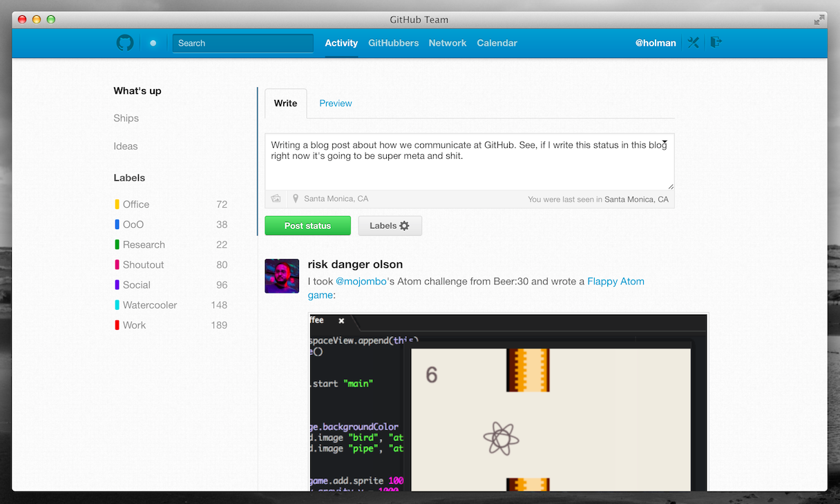Click the location pin icon in composer
The width and height of the screenshot is (840, 504).
click(x=296, y=199)
